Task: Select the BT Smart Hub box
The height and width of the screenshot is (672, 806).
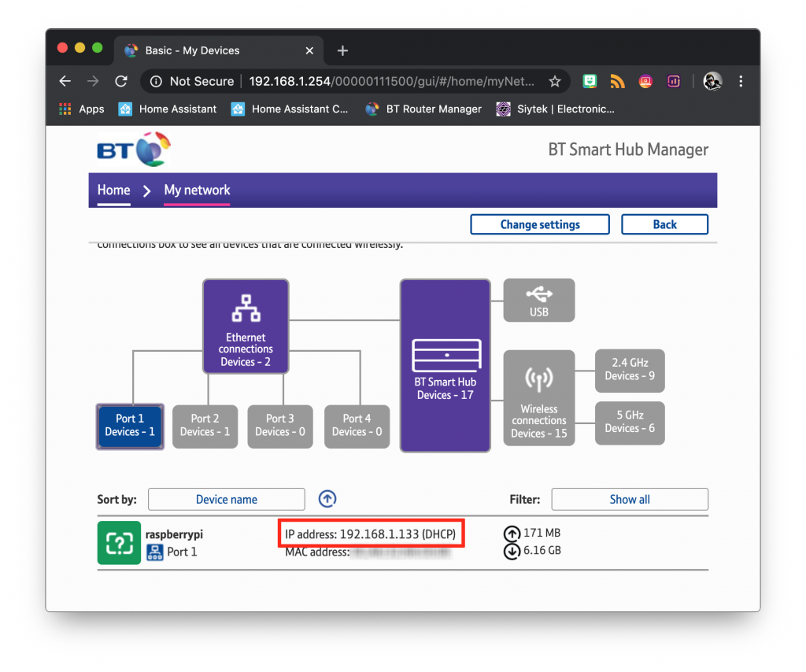Action: pos(446,366)
